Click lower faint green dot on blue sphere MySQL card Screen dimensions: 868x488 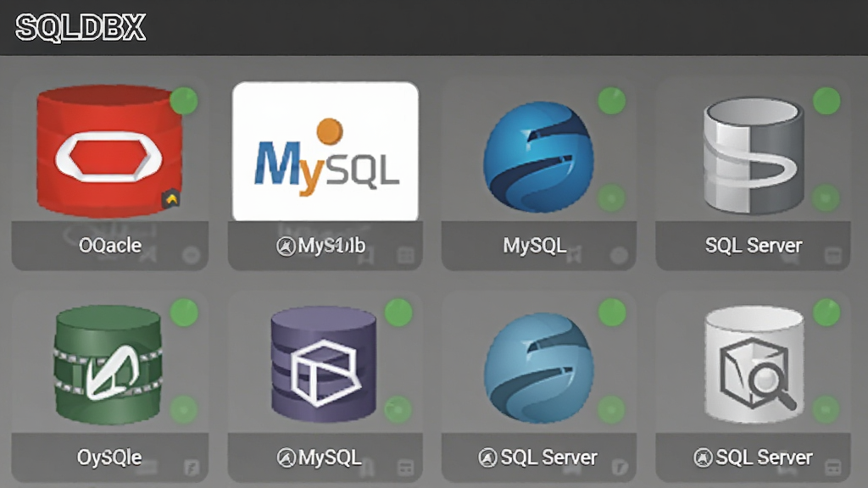click(612, 197)
